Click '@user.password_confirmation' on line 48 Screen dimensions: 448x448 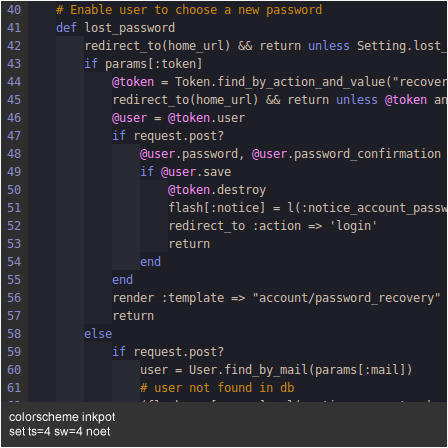pyautogui.click(x=346, y=154)
